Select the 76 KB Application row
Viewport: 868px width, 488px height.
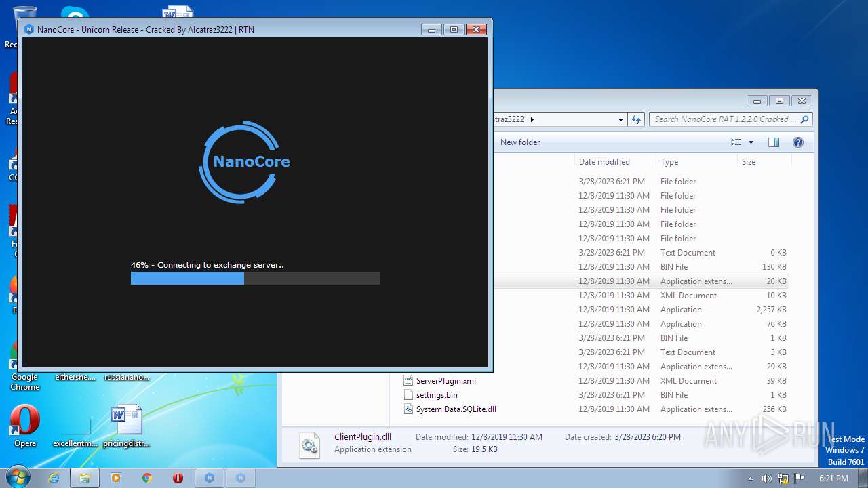tap(642, 324)
